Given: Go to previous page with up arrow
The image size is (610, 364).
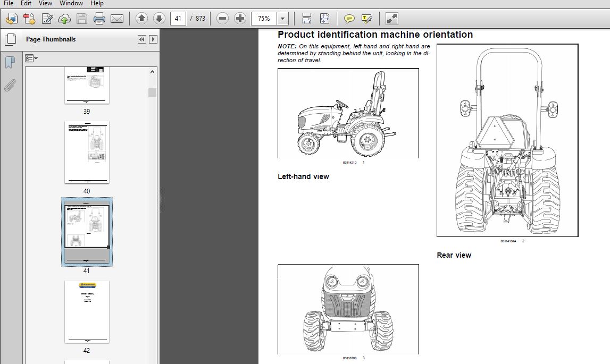Looking at the screenshot, I should [x=141, y=18].
